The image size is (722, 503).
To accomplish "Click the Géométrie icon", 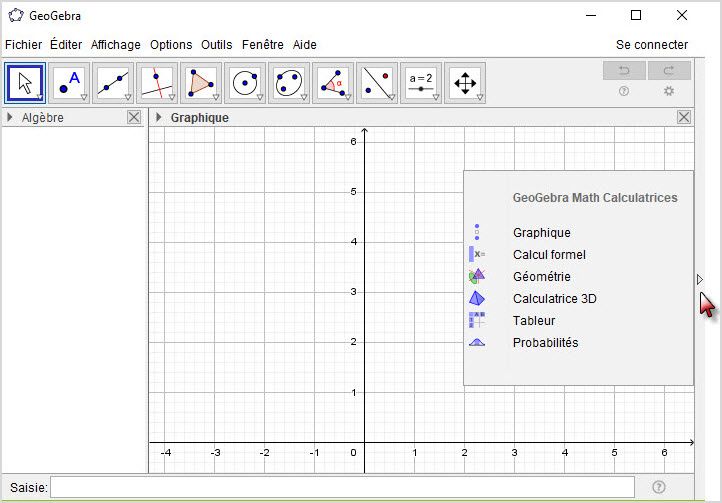I will click(x=477, y=276).
